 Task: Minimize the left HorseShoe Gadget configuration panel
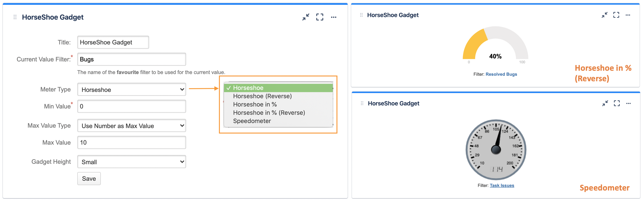tap(306, 17)
